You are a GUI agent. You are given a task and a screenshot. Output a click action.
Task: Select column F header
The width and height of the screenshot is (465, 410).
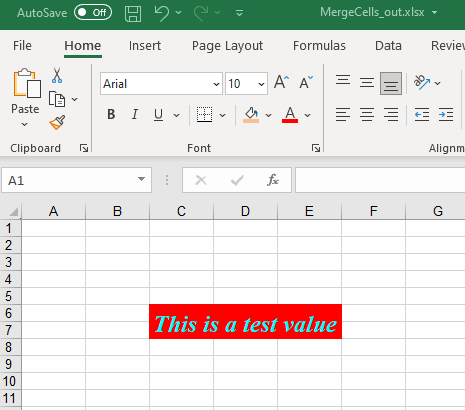[373, 211]
